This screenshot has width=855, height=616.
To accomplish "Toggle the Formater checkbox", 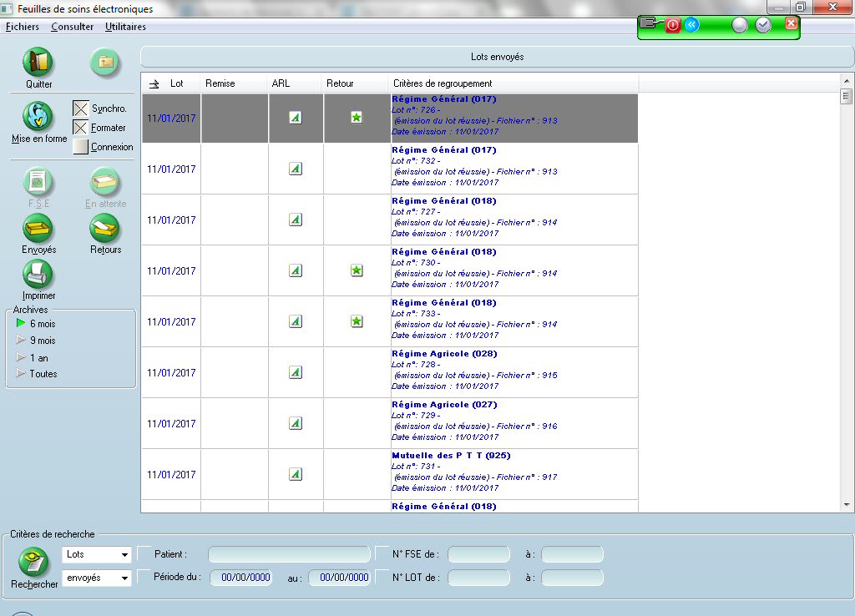I will click(x=81, y=128).
